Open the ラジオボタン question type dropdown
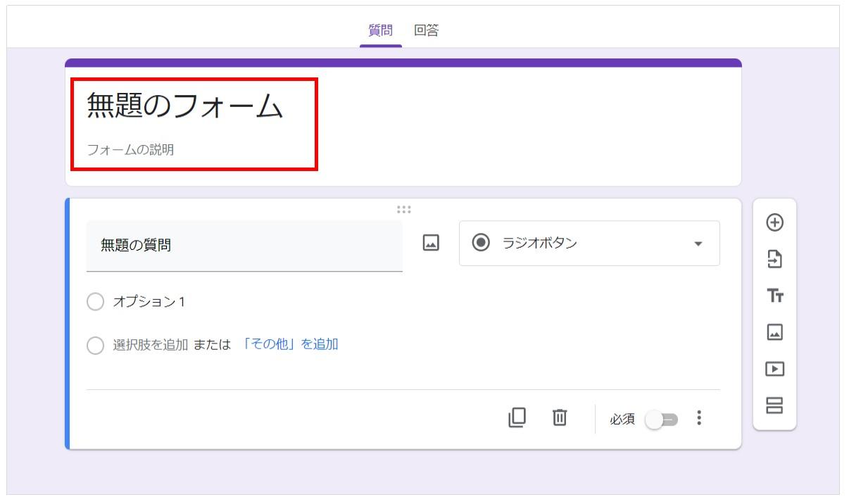Image resolution: width=849 pixels, height=504 pixels. (590, 243)
